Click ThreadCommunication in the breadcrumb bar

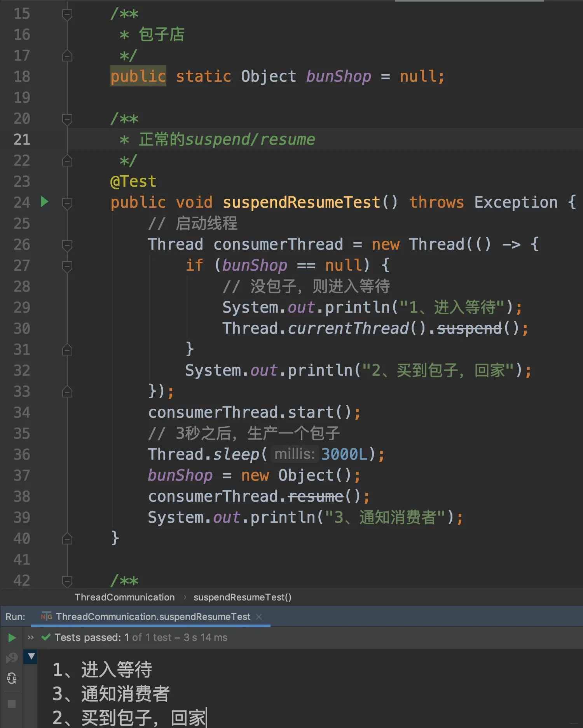pyautogui.click(x=124, y=597)
